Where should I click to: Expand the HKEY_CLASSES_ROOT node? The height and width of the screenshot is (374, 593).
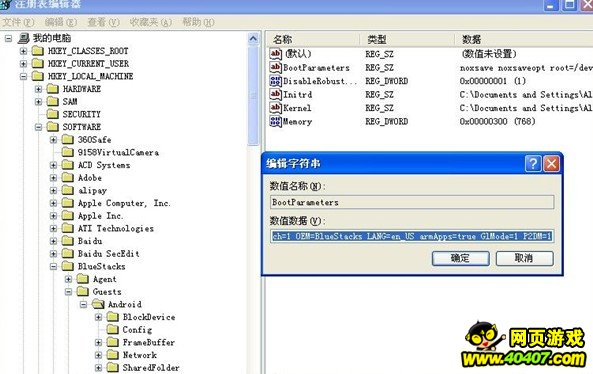coord(23,51)
